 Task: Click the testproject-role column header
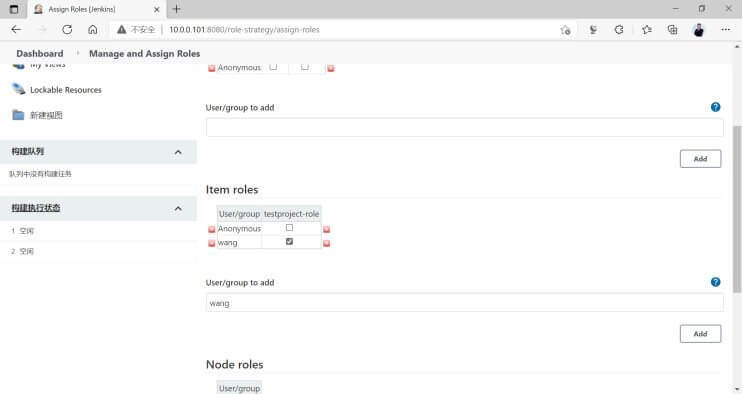pyautogui.click(x=292, y=214)
